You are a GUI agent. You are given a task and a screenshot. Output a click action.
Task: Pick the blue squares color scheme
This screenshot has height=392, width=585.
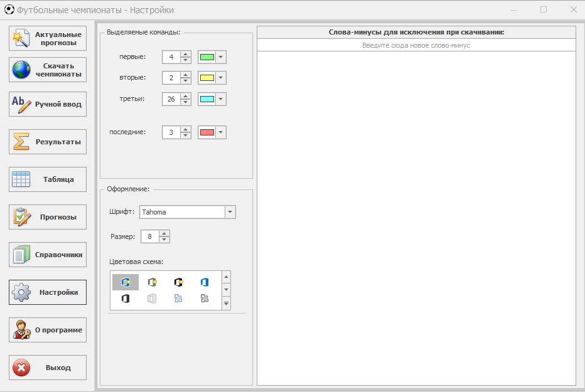[178, 299]
